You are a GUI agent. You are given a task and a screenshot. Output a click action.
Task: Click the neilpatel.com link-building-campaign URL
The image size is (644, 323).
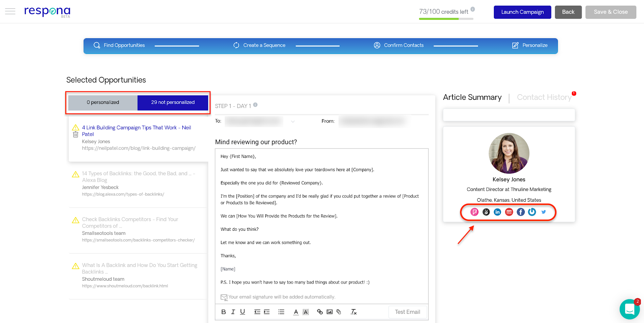(139, 148)
